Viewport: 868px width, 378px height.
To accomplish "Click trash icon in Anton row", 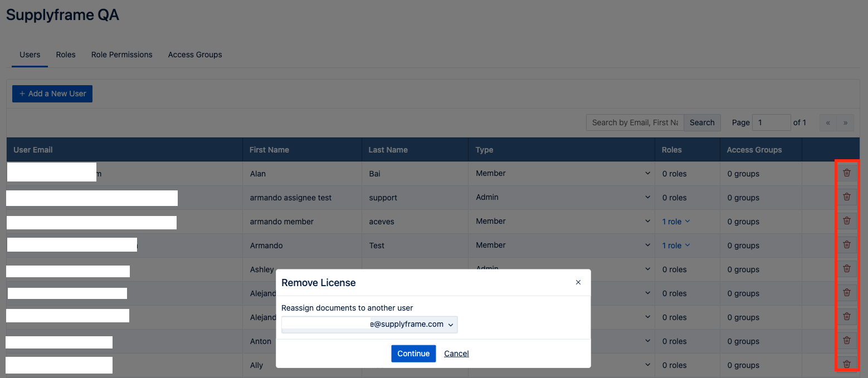I will tap(846, 341).
